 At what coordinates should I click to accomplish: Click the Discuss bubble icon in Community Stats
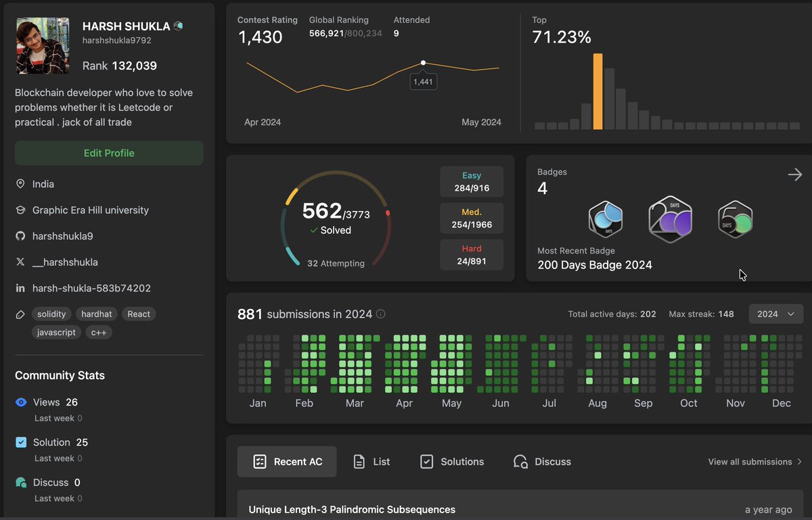click(21, 482)
